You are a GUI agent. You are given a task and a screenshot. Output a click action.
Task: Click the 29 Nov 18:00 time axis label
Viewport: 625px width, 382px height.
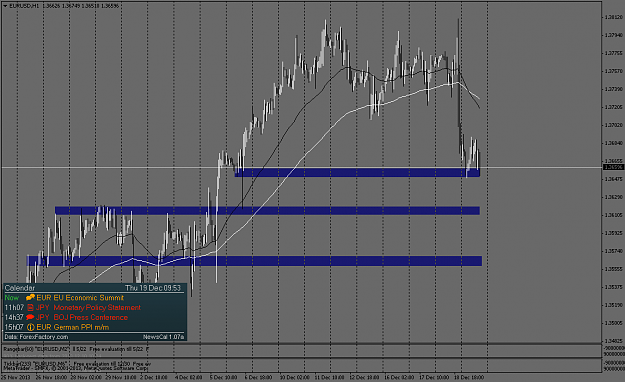click(x=120, y=377)
